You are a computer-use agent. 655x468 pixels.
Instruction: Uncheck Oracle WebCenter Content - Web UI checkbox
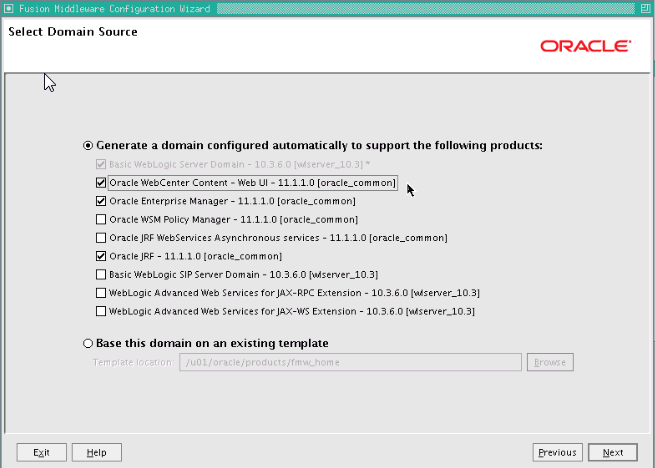pos(101,183)
